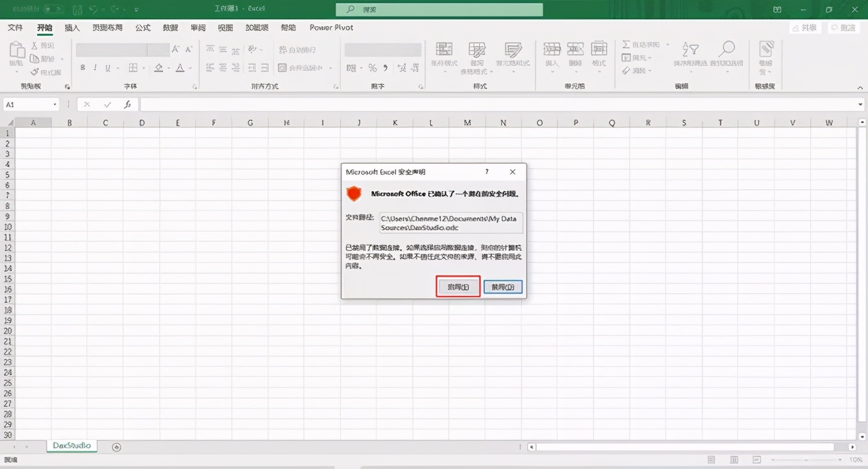Screen dimensions: 868x469
Task: Open the Name Box dropdown arrow
Action: [55, 105]
